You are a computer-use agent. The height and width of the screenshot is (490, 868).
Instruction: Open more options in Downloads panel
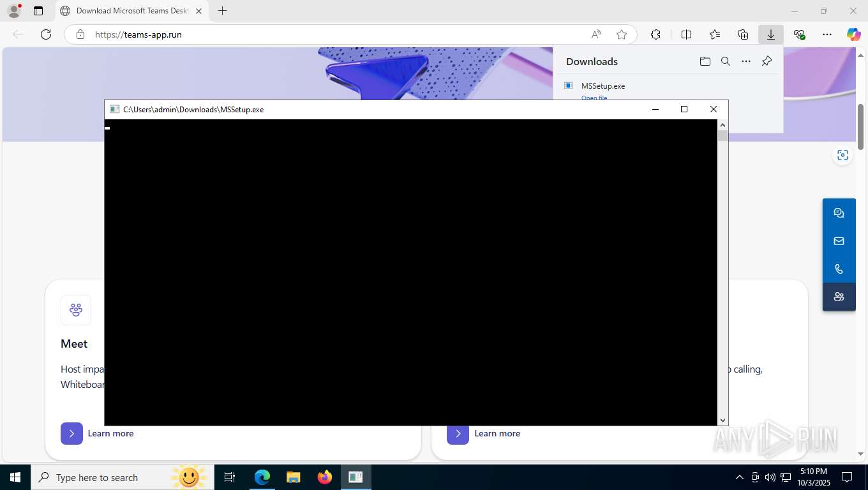[x=746, y=61]
